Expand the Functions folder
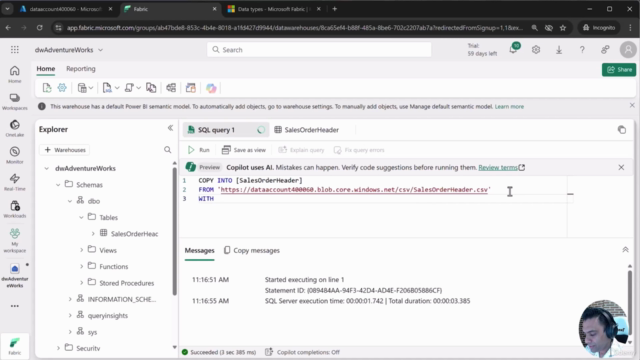The width and height of the screenshot is (640, 360). [81, 267]
